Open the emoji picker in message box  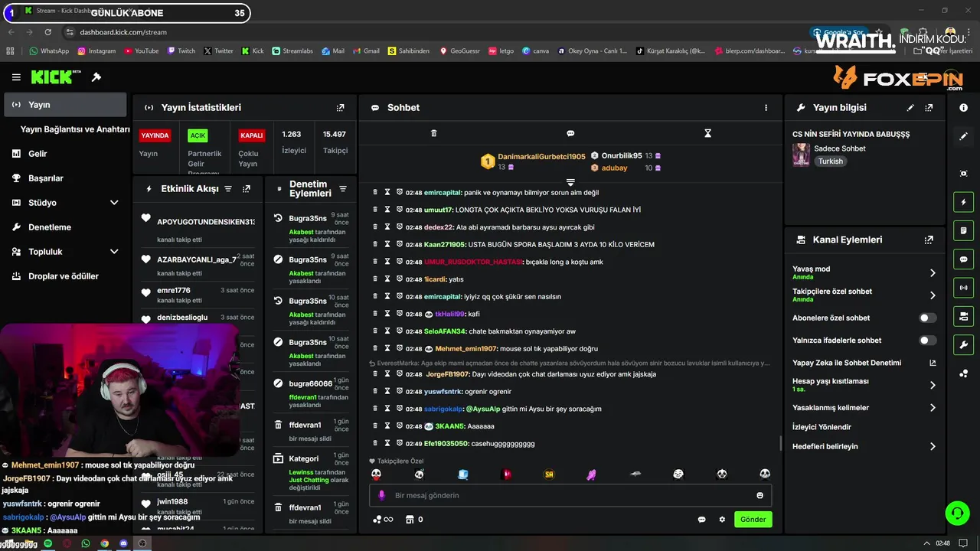tap(759, 495)
